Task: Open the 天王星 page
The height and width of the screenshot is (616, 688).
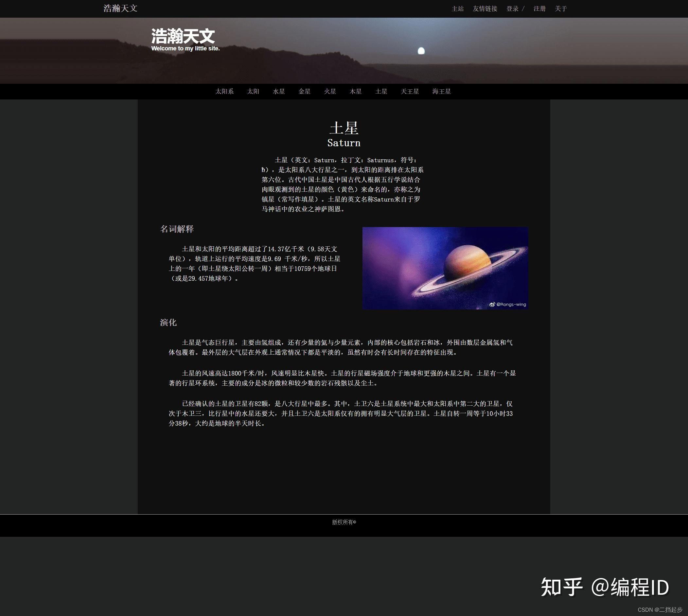Action: 410,91
